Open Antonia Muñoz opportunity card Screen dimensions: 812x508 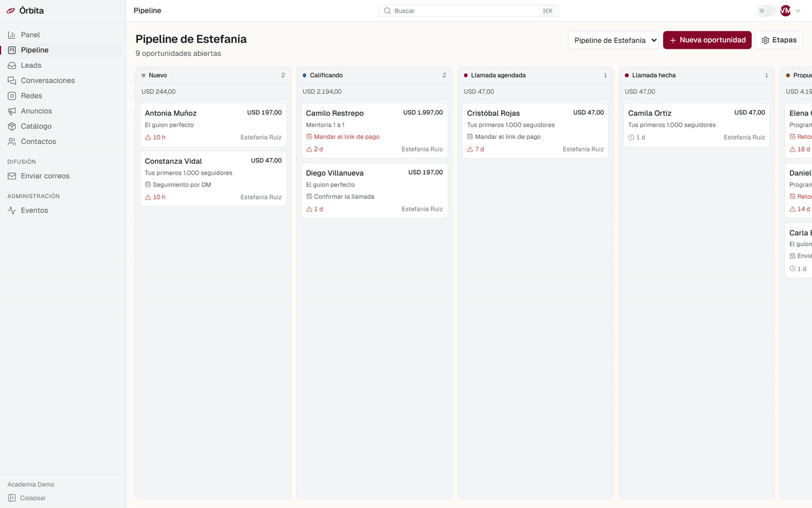click(213, 125)
